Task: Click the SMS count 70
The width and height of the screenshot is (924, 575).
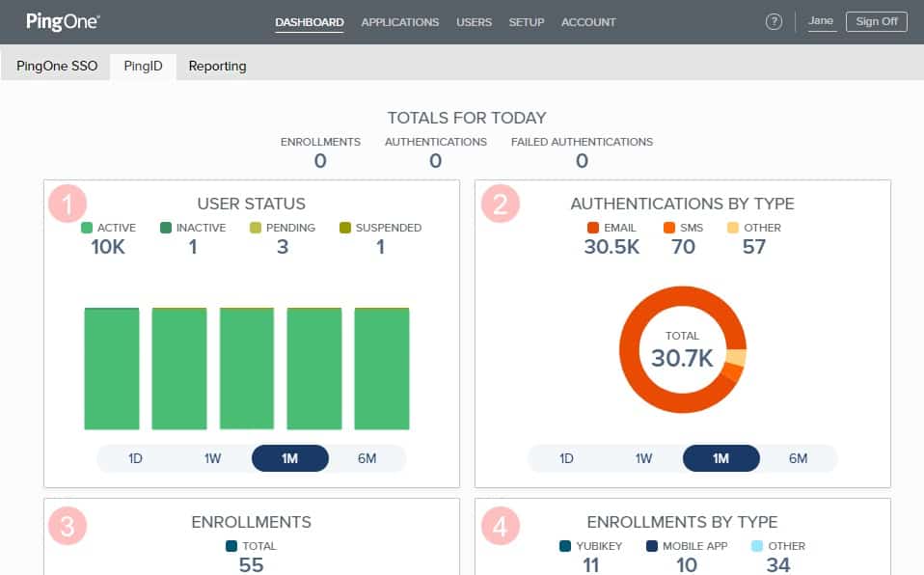Action: coord(683,247)
